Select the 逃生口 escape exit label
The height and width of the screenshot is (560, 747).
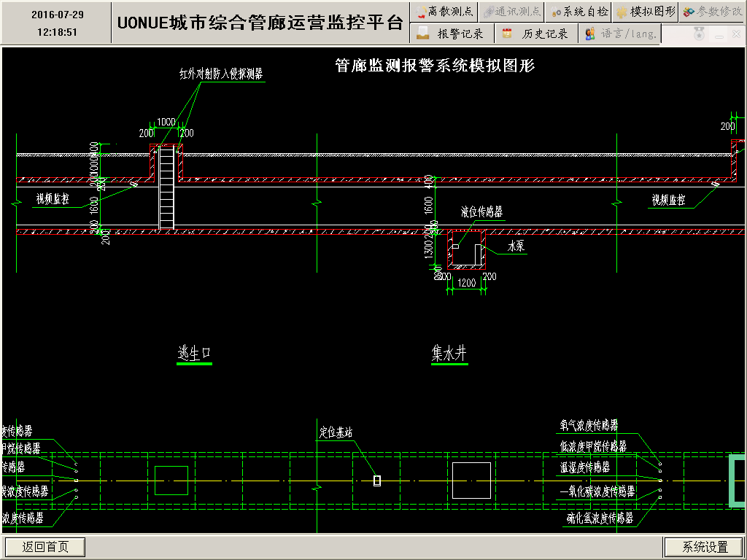195,354
